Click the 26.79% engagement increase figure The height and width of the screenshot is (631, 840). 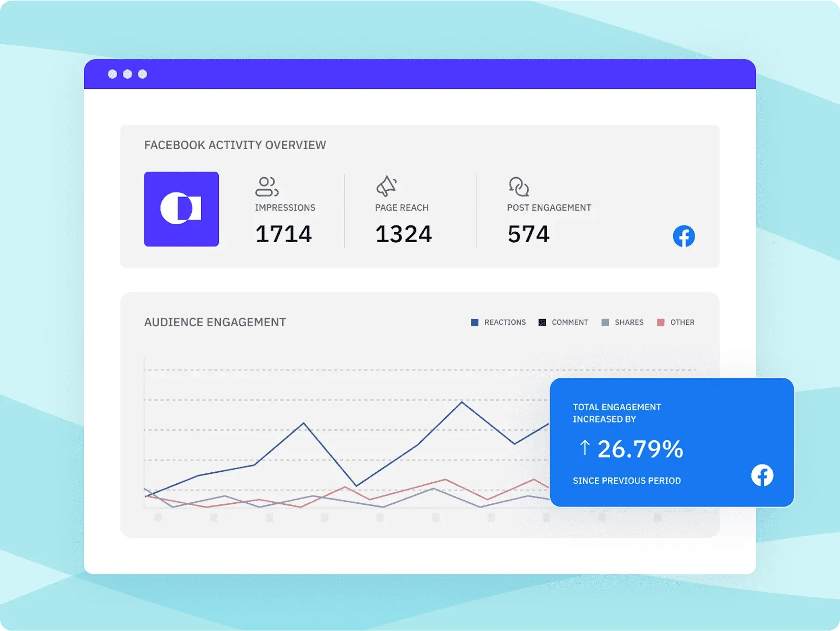(x=640, y=449)
